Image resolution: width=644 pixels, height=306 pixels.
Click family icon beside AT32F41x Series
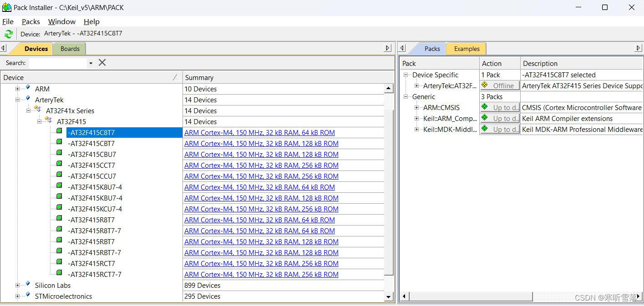(37, 110)
